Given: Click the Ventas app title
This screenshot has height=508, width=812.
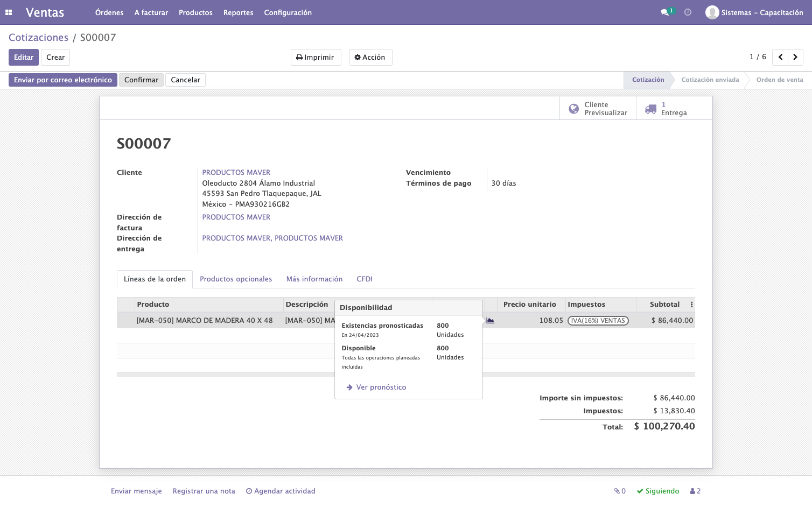Looking at the screenshot, I should tap(45, 12).
